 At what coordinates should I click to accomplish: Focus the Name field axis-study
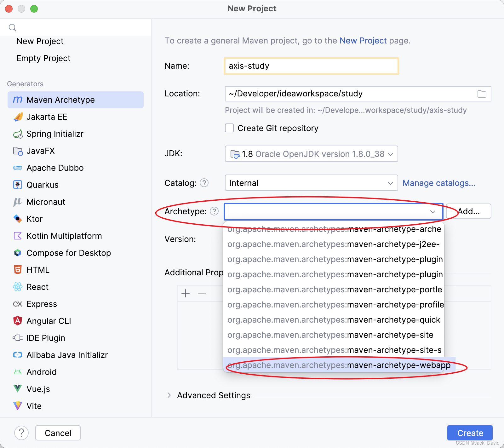pos(311,66)
